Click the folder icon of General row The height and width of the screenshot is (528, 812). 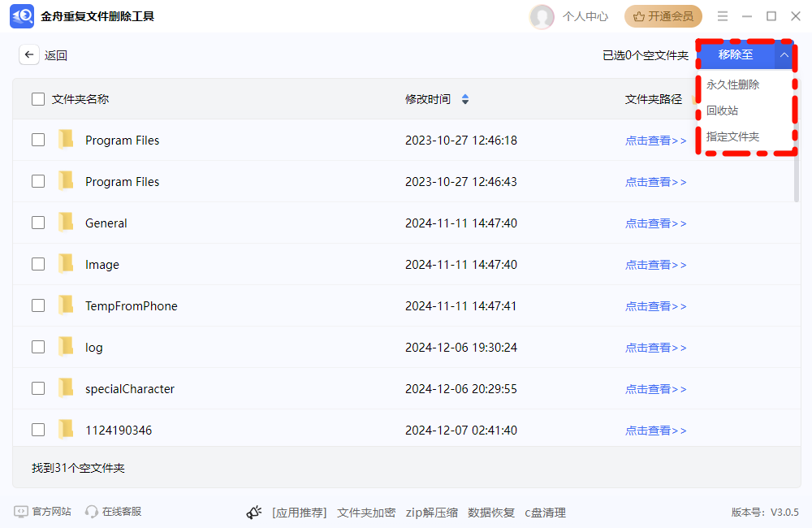coord(66,223)
